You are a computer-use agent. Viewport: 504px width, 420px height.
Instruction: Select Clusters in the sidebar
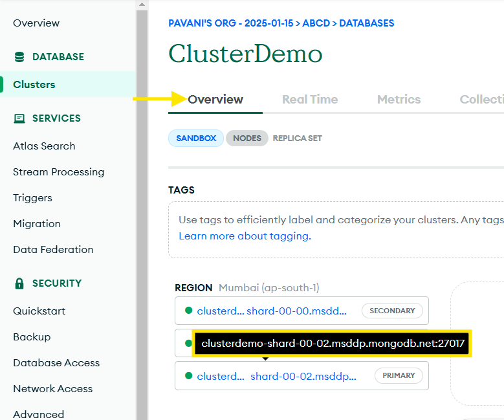34,85
